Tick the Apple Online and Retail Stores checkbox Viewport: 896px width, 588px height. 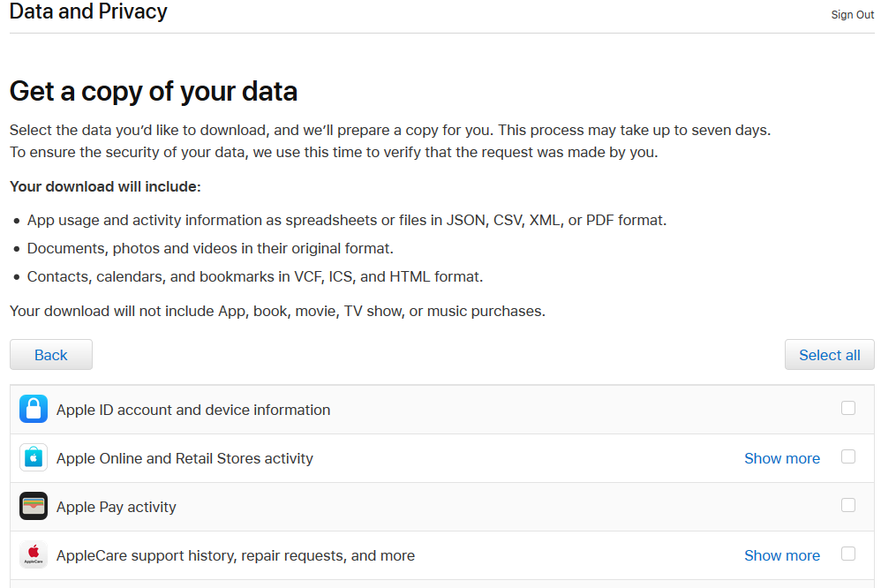click(848, 456)
